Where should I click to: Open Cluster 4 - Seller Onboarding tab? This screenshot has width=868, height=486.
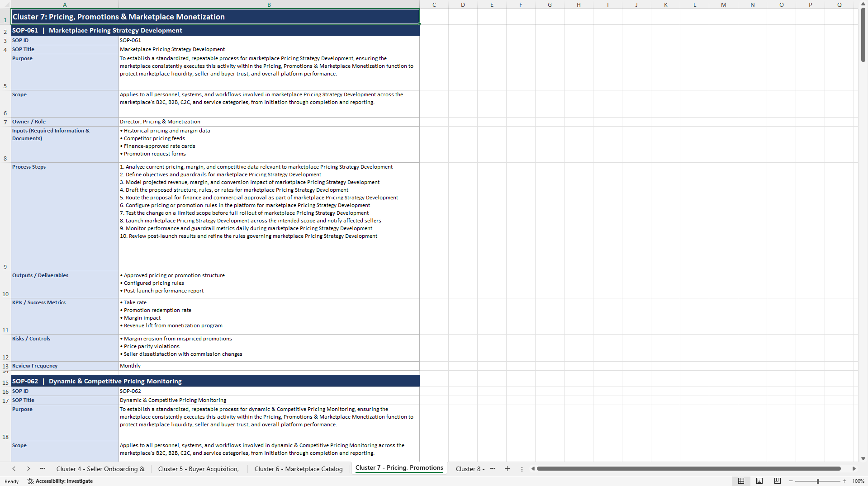pyautogui.click(x=100, y=469)
